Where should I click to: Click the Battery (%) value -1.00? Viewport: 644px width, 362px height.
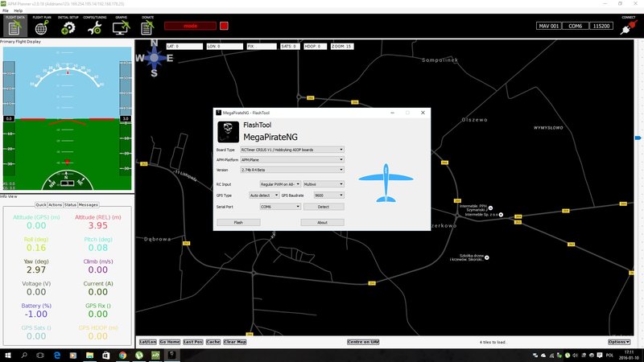coord(36,315)
